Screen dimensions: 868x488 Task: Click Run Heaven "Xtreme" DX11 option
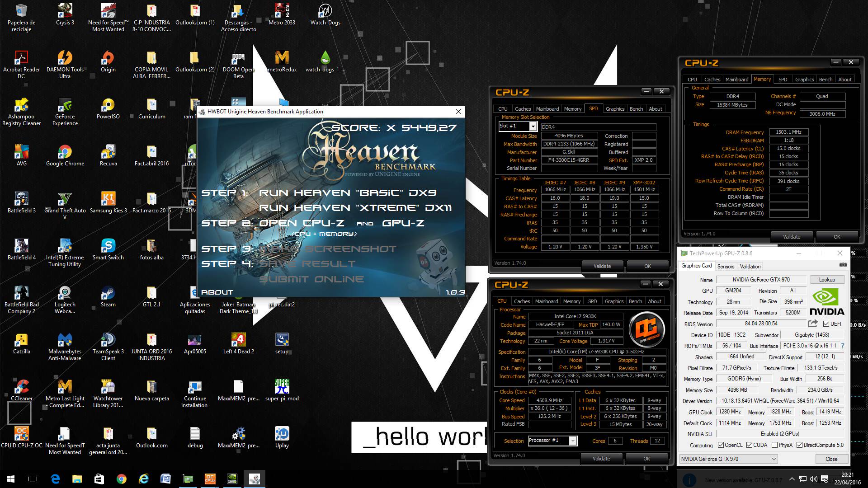(x=355, y=208)
